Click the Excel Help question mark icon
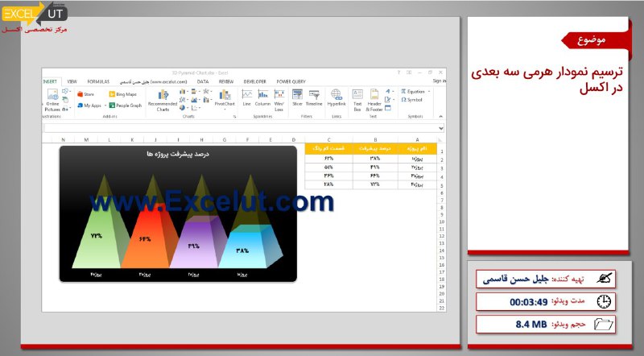The height and width of the screenshot is (356, 644). (398, 72)
